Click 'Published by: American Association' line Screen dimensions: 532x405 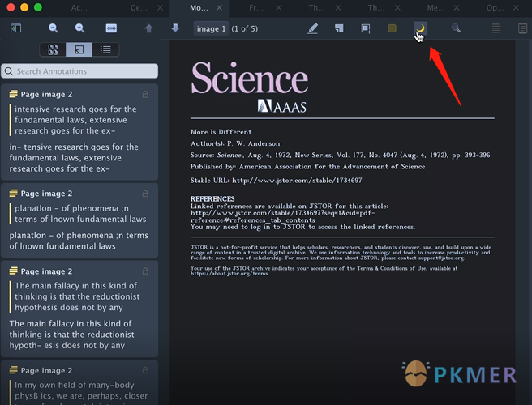pos(307,166)
